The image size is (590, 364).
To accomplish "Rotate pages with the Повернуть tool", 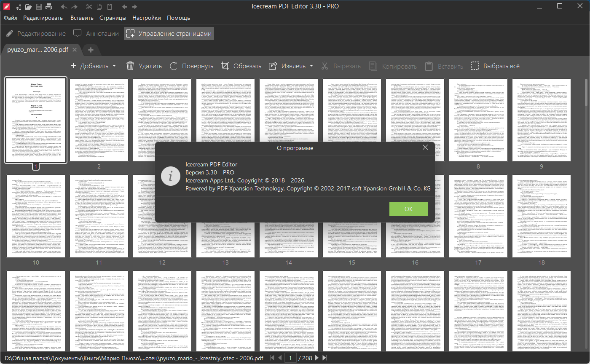I will tap(191, 66).
